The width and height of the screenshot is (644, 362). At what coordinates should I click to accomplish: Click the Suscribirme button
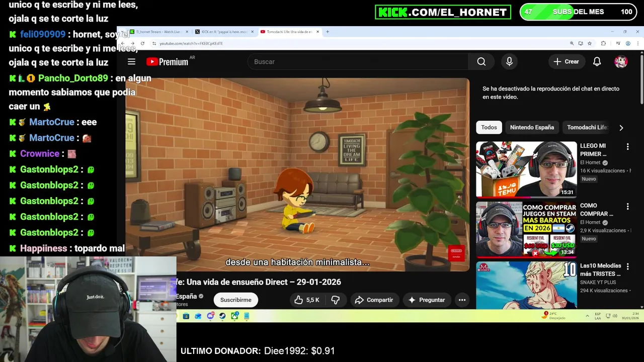tap(235, 300)
